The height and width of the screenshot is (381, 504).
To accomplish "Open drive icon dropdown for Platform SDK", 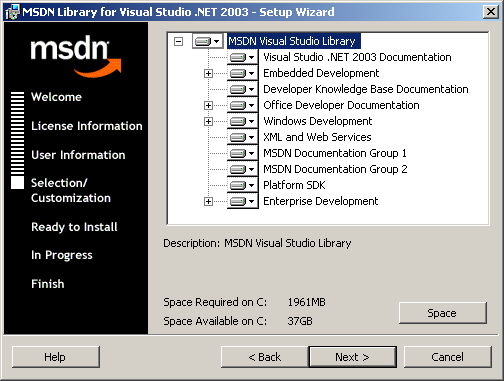I will pyautogui.click(x=242, y=185).
